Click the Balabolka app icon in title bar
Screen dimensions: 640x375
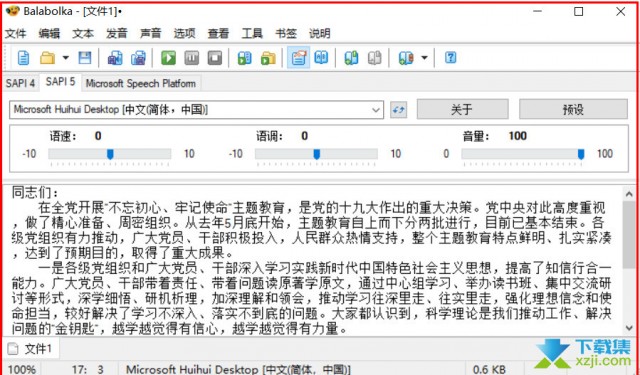pyautogui.click(x=12, y=11)
